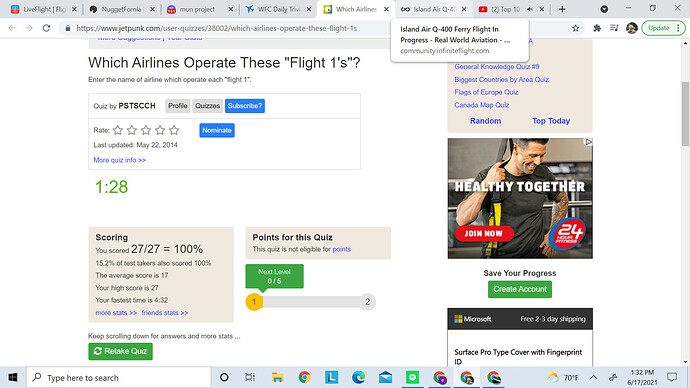Viewport: 690px width, 388px height.
Task: Open the Windows Start menu
Action: tap(13, 377)
